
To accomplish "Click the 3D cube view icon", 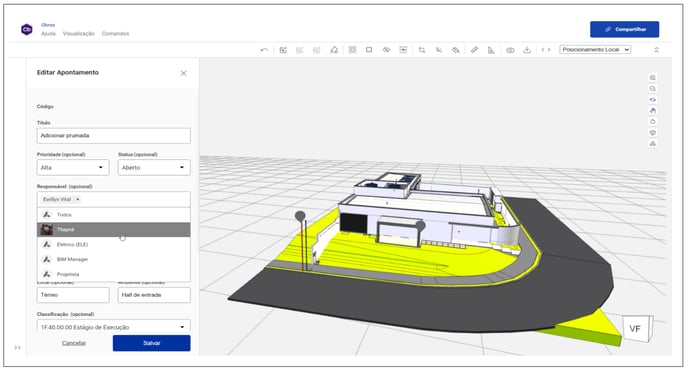I will (652, 133).
